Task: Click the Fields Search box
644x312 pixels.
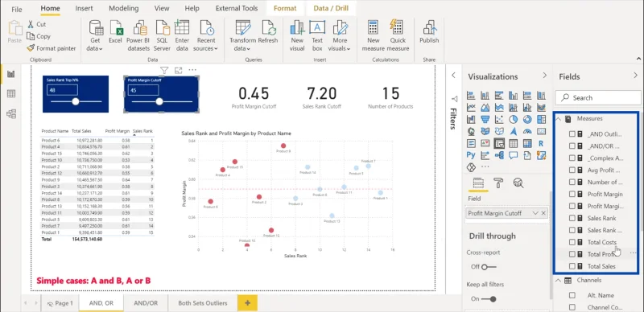Action: tap(597, 98)
